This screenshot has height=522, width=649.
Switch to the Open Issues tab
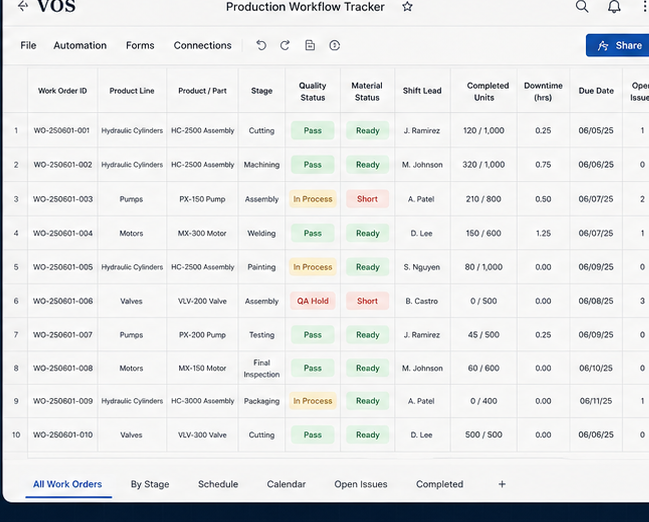[361, 484]
